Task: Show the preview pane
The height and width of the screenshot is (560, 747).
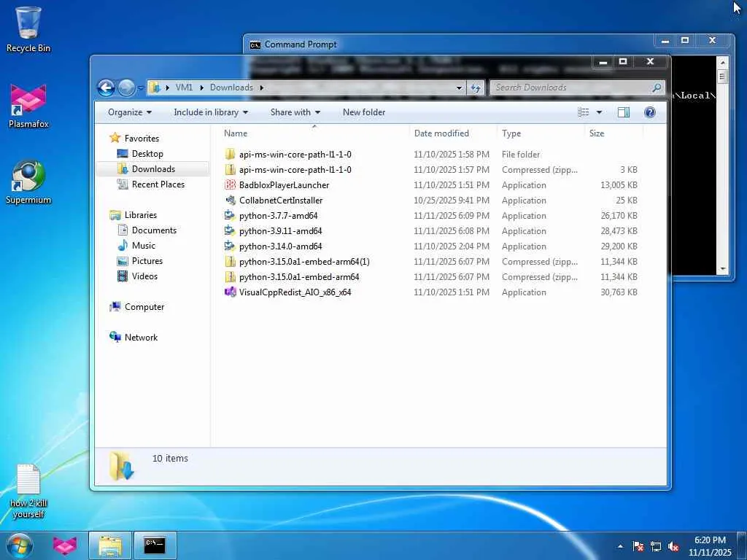Action: coord(623,112)
